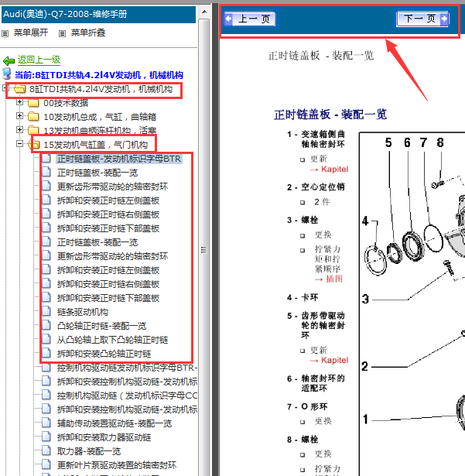Collapse the 15发动机气缸盖，气门机构 node

click(x=19, y=144)
